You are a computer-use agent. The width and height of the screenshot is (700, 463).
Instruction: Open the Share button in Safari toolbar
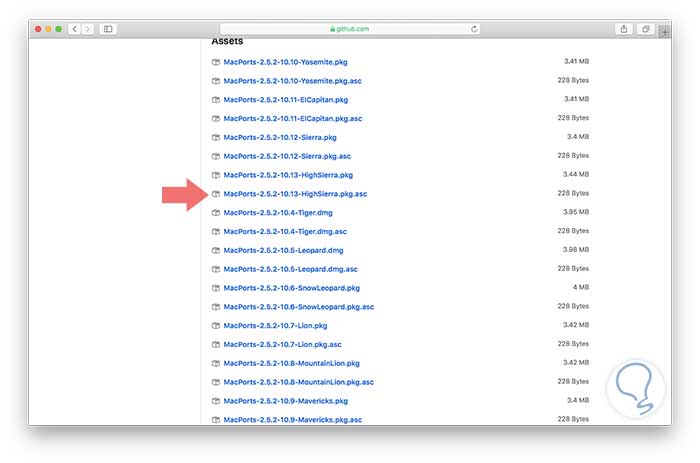click(x=624, y=29)
